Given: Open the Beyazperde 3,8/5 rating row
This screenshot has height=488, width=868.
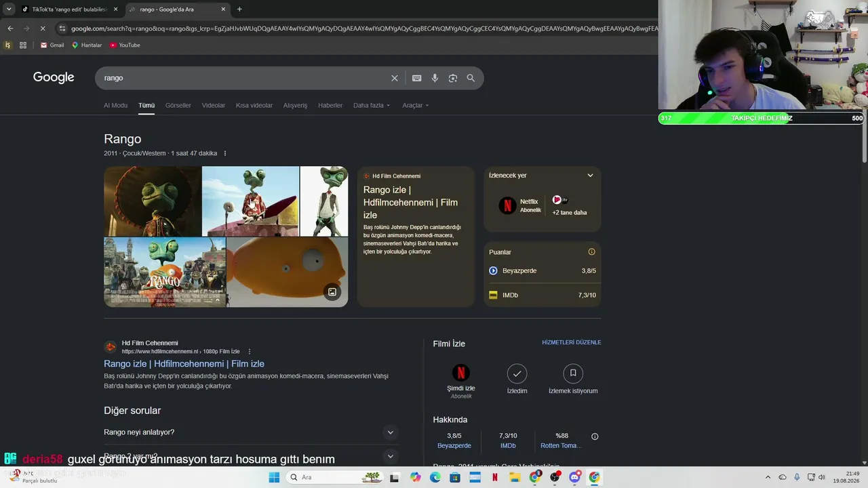Looking at the screenshot, I should pyautogui.click(x=542, y=271).
